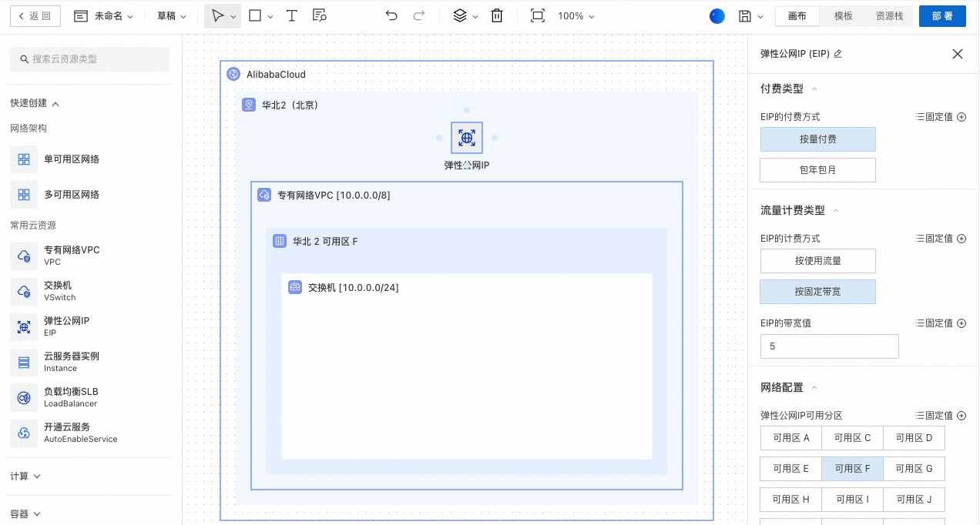Expand the 计算 category

[x=25, y=477]
